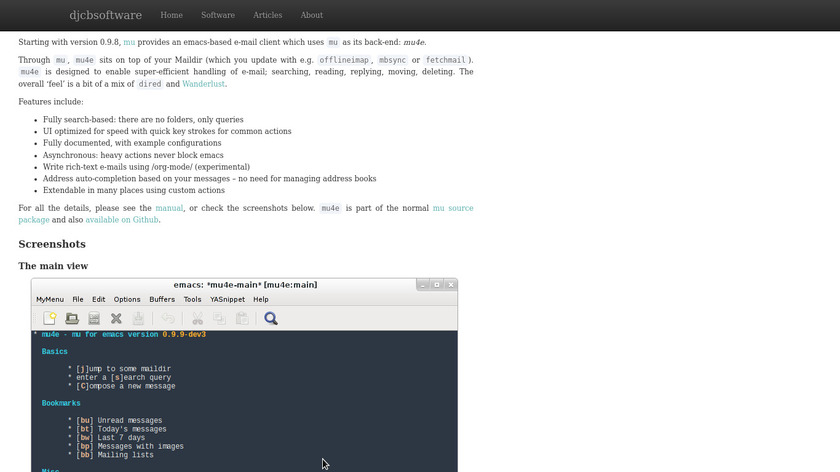Open the About nav link

click(311, 15)
